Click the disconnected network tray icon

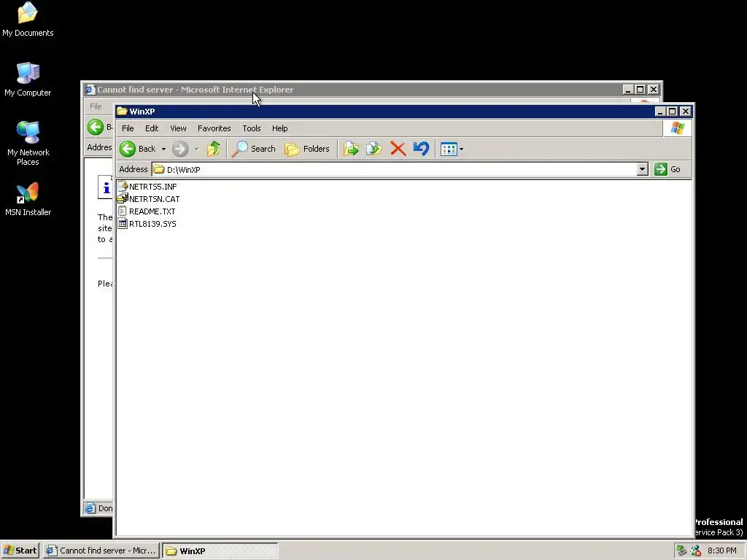(695, 551)
